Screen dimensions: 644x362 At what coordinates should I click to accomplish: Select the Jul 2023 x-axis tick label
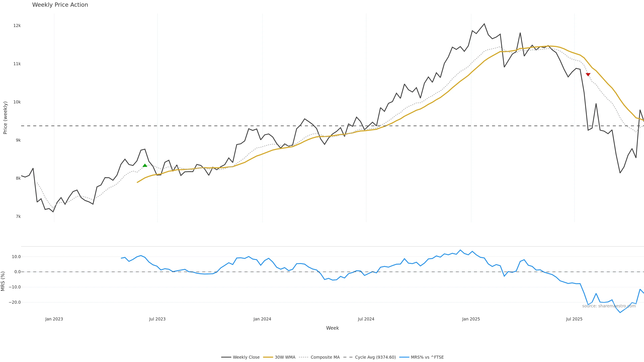[x=157, y=319]
